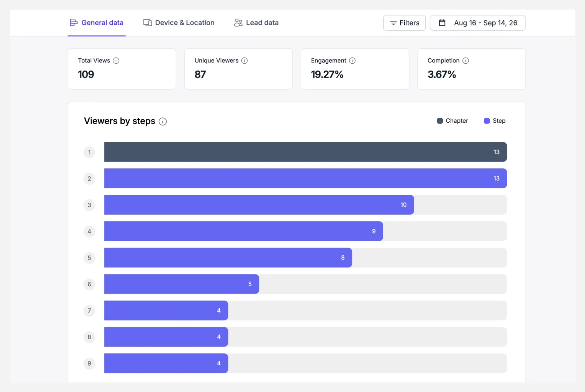Click the step number 1 badge
This screenshot has width=585, height=392.
(x=89, y=152)
